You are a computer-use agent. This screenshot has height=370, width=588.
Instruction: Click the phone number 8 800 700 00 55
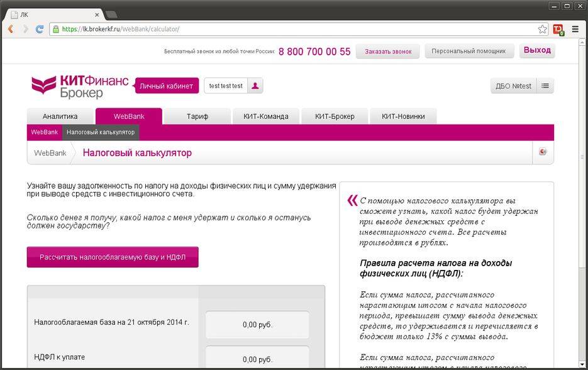click(x=314, y=52)
